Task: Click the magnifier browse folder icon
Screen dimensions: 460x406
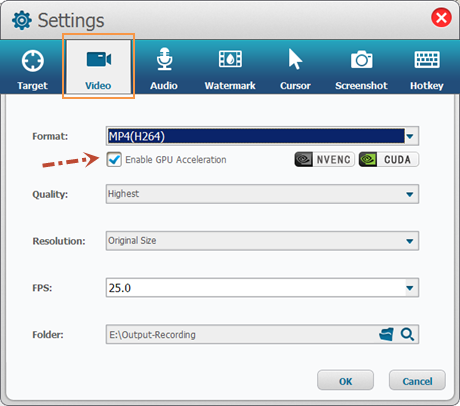Action: point(407,334)
